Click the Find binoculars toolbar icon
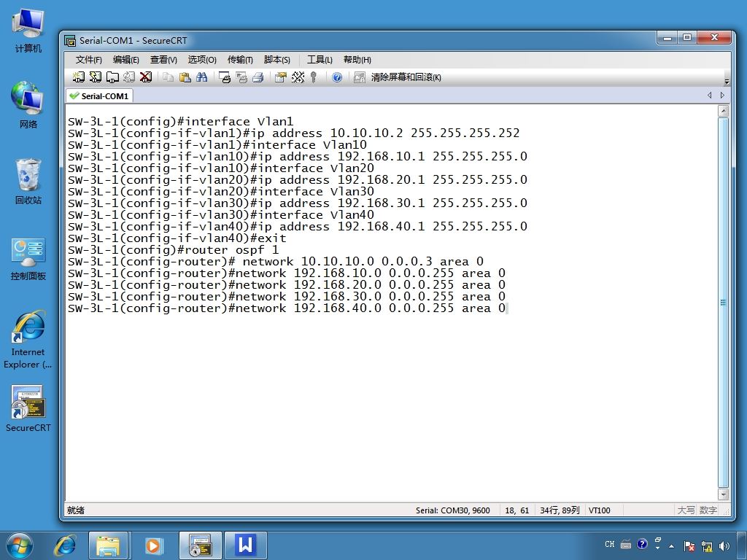747x560 pixels. [x=201, y=77]
